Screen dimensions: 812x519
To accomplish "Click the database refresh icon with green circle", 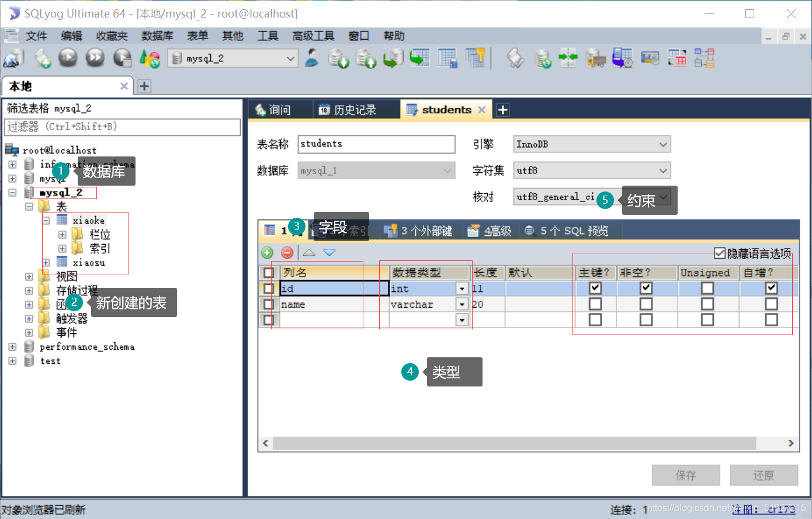I will 543,58.
